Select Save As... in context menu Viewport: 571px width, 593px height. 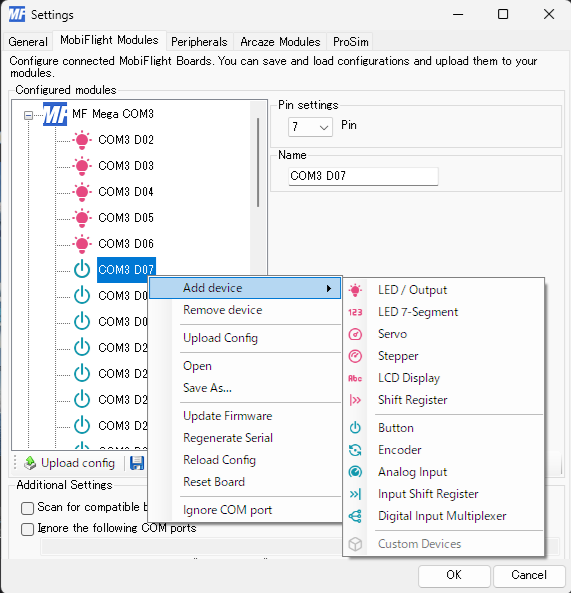[x=246, y=388]
